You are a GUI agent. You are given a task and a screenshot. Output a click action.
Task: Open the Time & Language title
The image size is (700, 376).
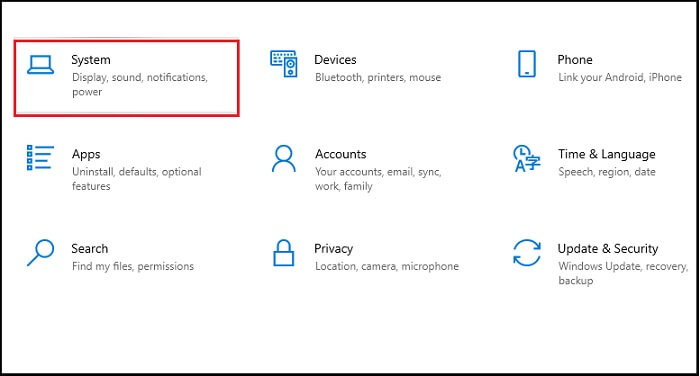[607, 155]
